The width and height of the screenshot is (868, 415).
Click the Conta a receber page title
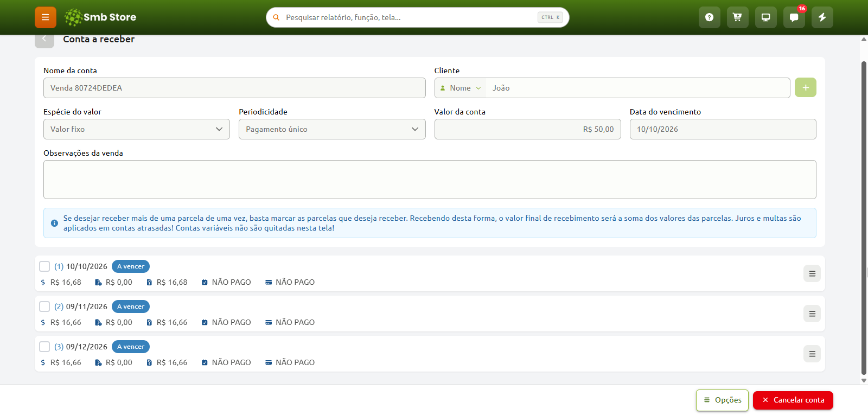[99, 39]
